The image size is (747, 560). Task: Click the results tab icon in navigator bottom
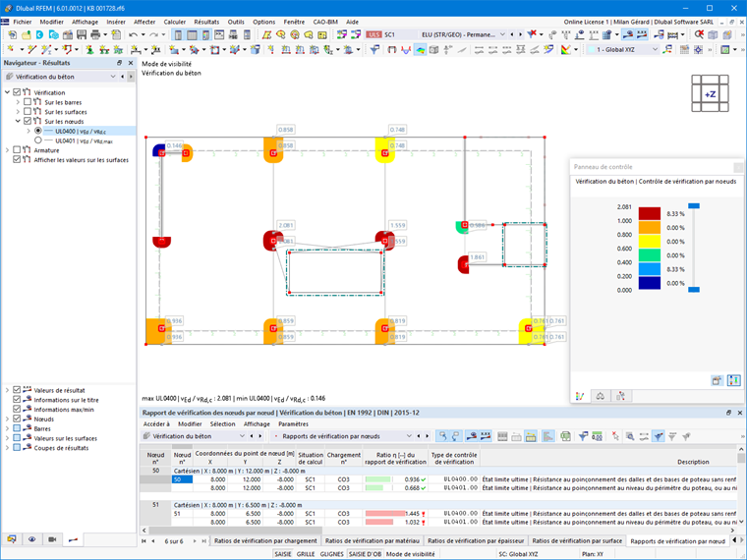coord(73,539)
